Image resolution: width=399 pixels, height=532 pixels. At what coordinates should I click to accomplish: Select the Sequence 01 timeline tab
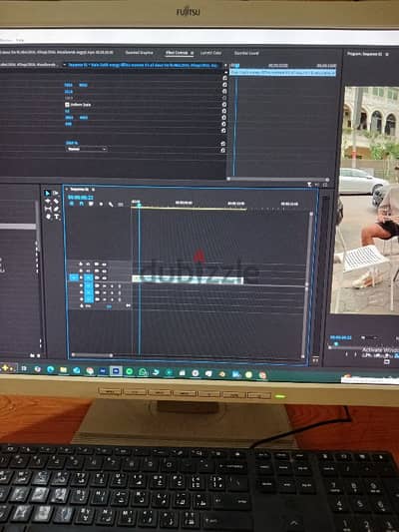pyautogui.click(x=80, y=189)
